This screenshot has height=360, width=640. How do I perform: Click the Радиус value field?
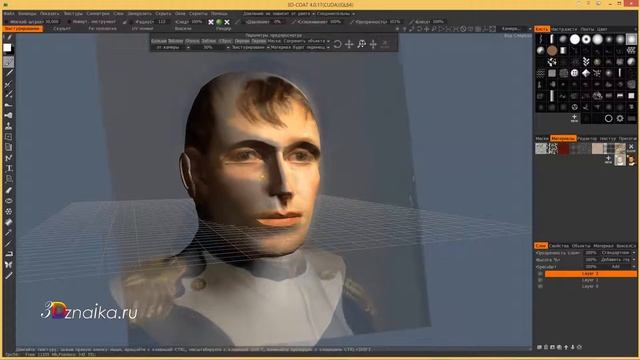163,22
